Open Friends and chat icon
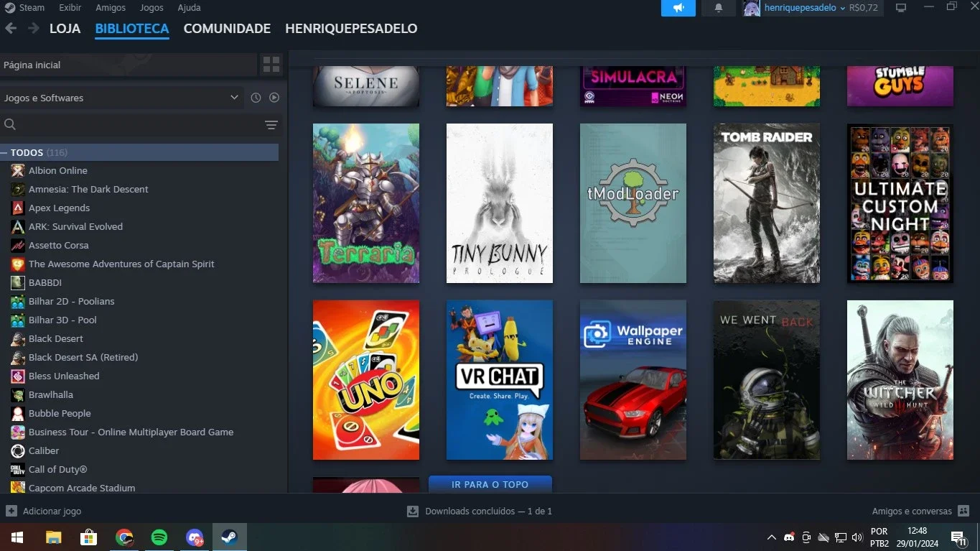This screenshot has width=980, height=551. click(x=964, y=511)
